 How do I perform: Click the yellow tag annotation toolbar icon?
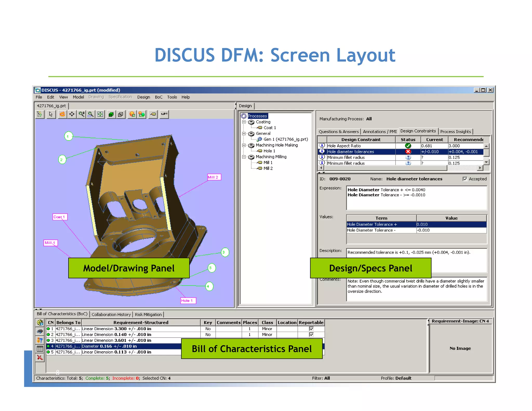pos(153,114)
